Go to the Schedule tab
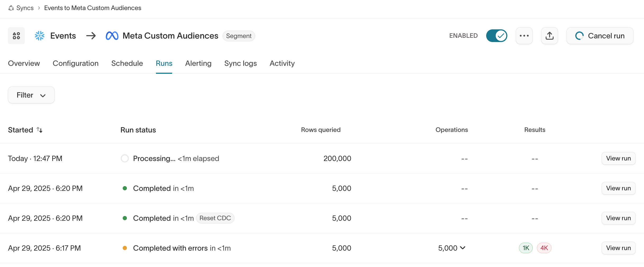This screenshot has height=267, width=644. [x=127, y=63]
